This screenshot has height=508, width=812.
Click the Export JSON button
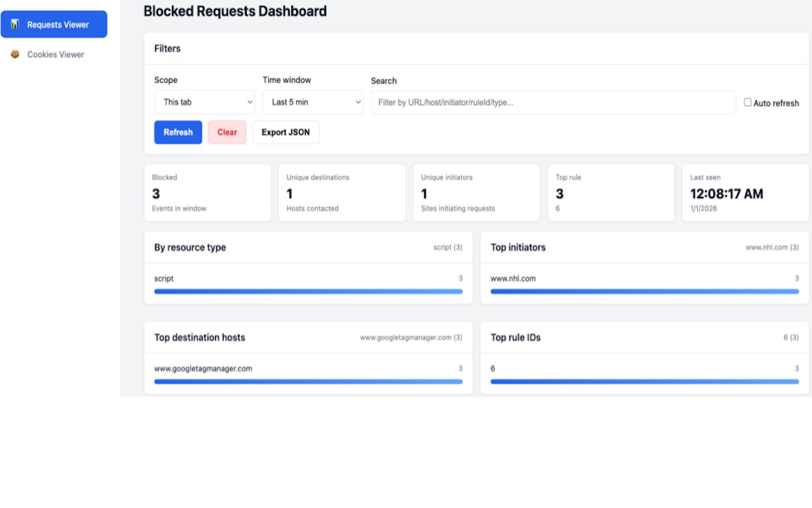[x=285, y=132]
